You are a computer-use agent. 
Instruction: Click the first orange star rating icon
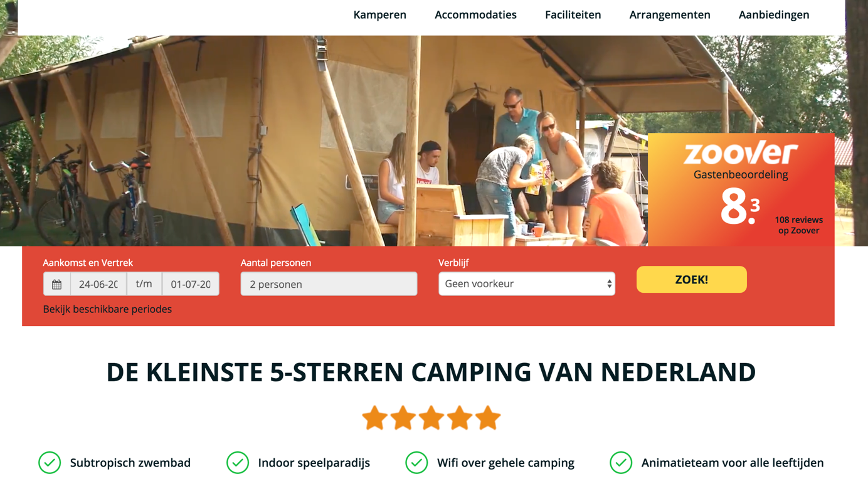tap(374, 418)
